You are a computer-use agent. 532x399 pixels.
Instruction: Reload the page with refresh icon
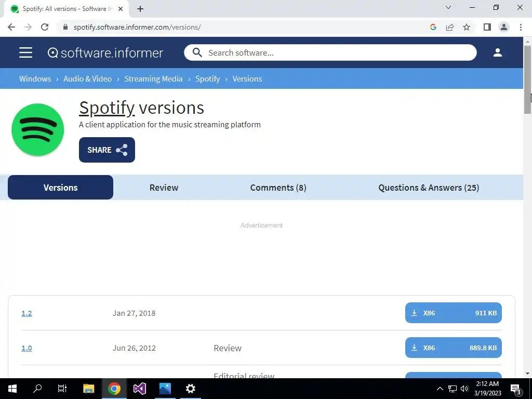(x=45, y=27)
